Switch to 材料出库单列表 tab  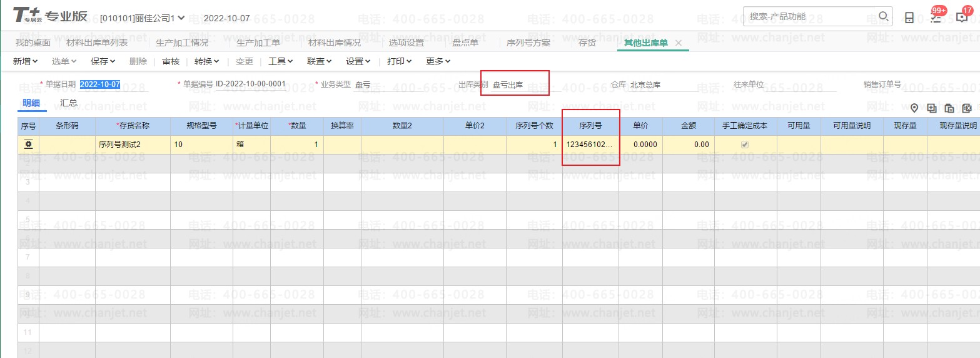coord(97,43)
